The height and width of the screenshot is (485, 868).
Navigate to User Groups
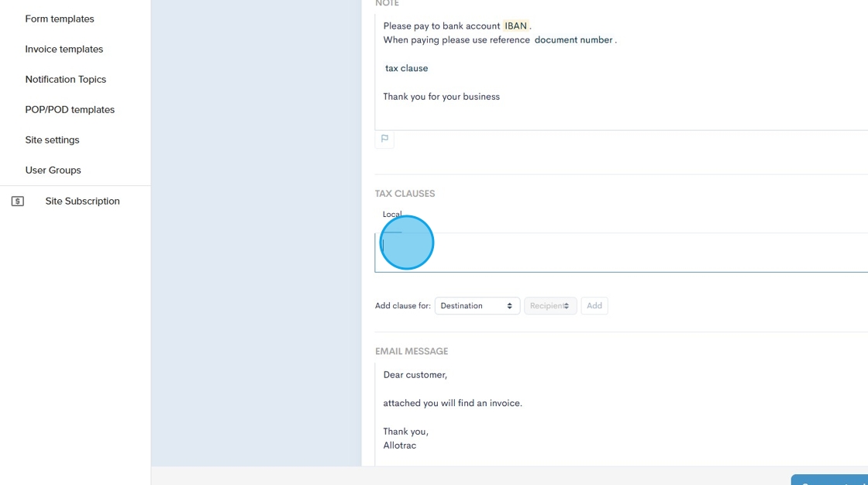pos(53,170)
